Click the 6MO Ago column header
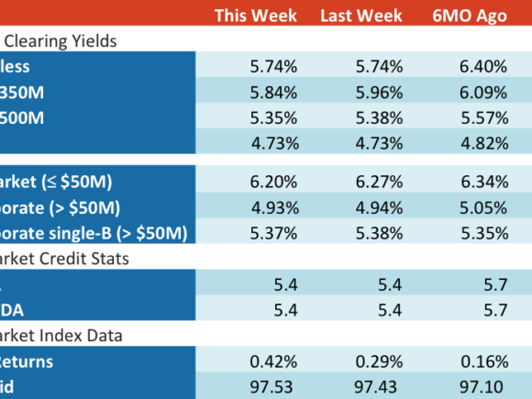 tap(470, 16)
